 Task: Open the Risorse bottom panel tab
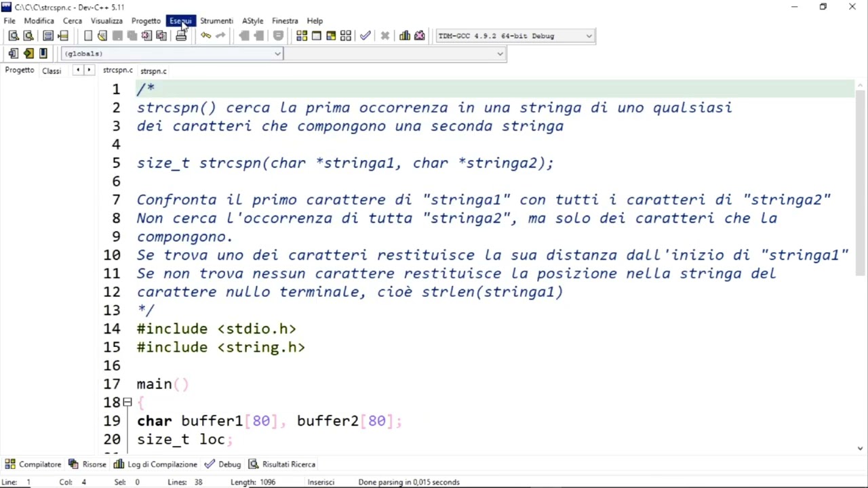[x=87, y=464]
